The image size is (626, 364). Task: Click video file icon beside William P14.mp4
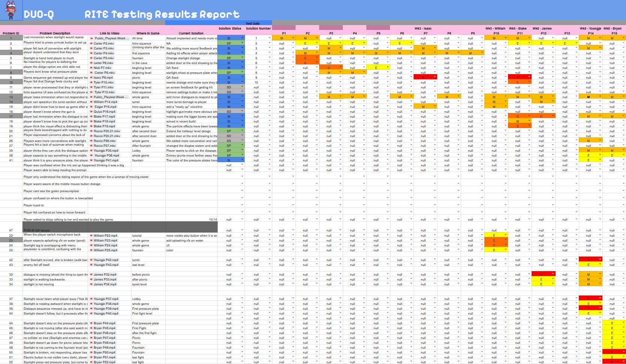click(91, 102)
